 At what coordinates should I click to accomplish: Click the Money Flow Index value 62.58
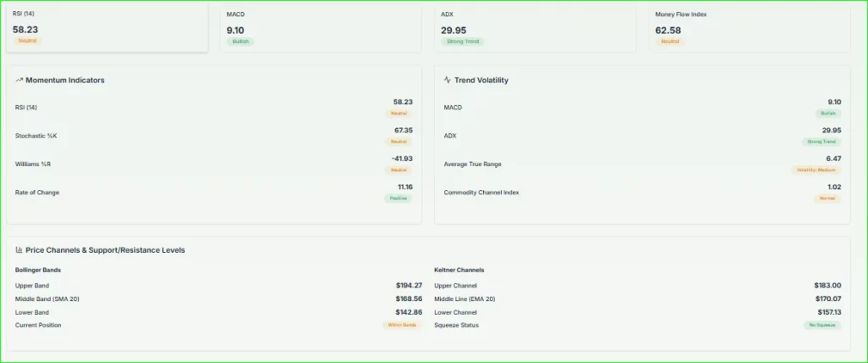(668, 31)
